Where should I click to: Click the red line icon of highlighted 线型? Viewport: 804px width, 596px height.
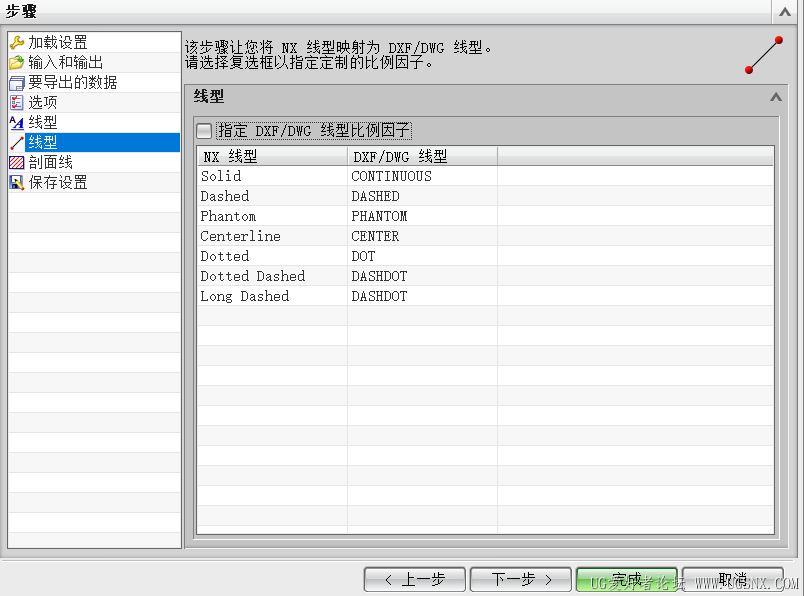[16, 143]
